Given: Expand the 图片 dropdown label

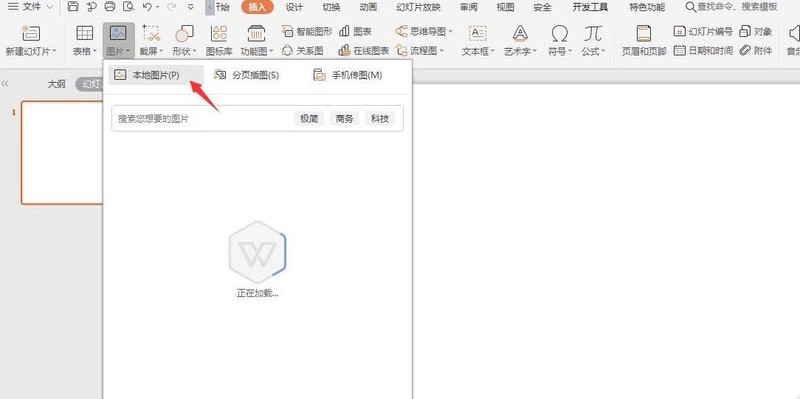Looking at the screenshot, I should tap(118, 51).
